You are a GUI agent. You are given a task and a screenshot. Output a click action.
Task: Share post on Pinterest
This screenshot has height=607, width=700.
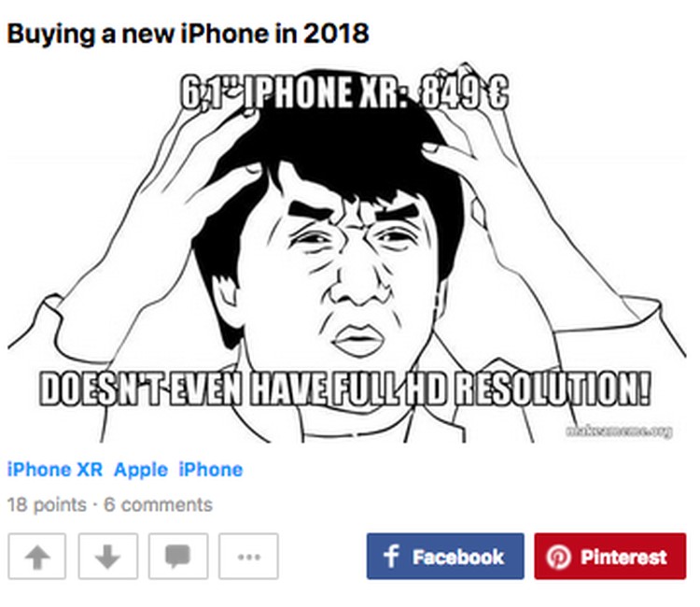pos(609,556)
